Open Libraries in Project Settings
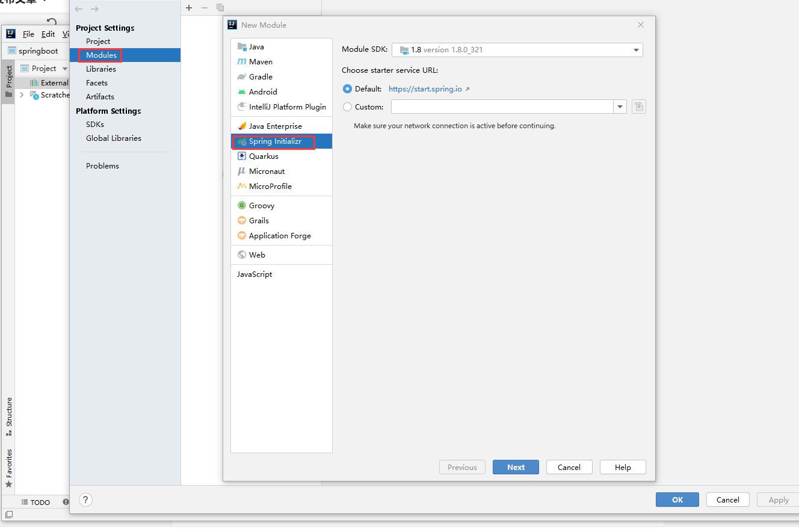 (101, 69)
